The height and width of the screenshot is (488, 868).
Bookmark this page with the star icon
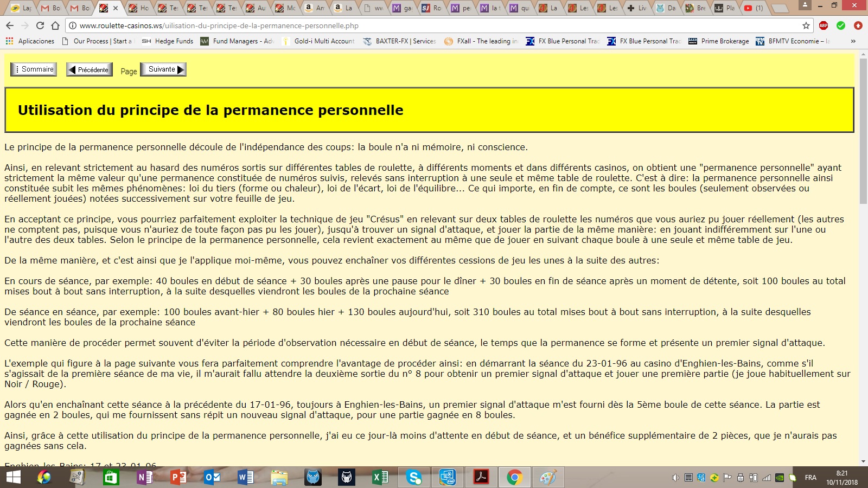click(x=806, y=25)
